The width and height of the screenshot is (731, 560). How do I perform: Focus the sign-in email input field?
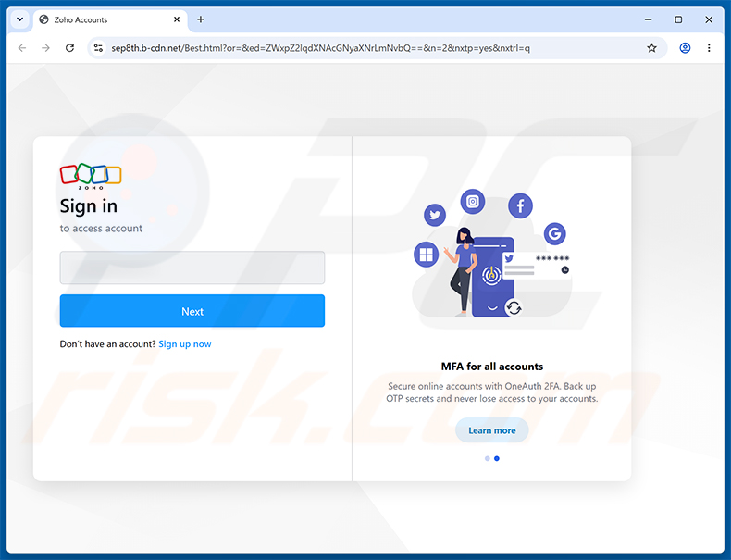[192, 268]
